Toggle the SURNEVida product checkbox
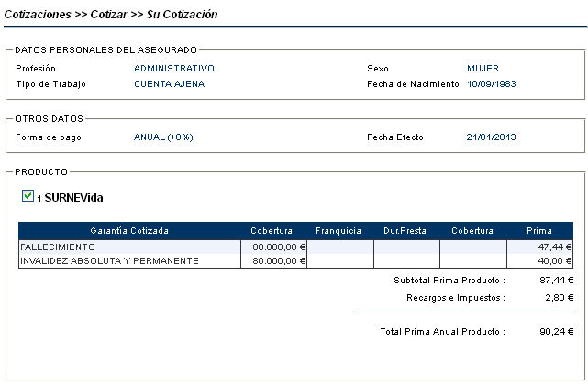The width and height of the screenshot is (588, 385). coord(28,195)
